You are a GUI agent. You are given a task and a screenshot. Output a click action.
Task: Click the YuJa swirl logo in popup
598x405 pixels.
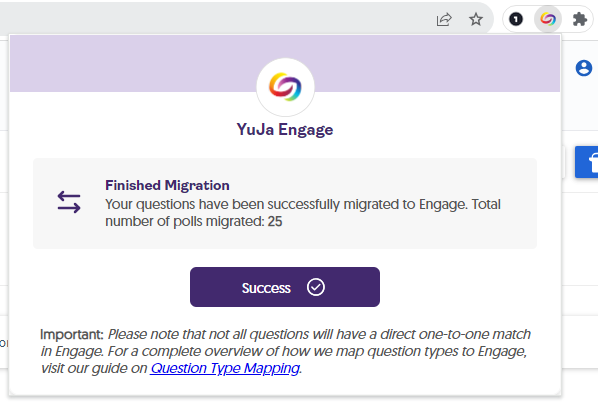pyautogui.click(x=285, y=87)
